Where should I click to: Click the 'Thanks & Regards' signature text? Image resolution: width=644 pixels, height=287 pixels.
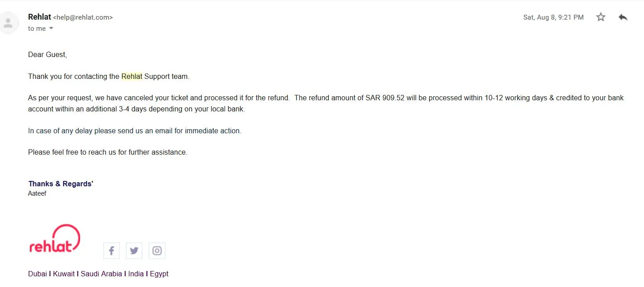tap(61, 184)
